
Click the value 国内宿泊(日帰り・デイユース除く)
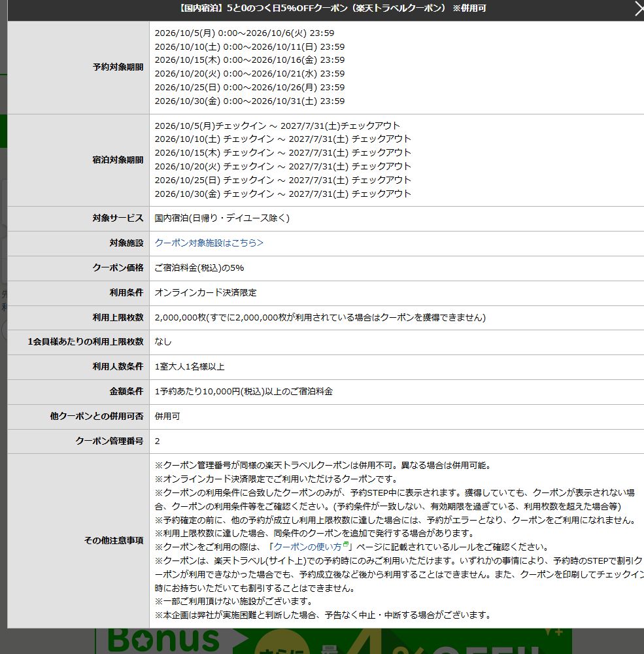click(x=222, y=218)
